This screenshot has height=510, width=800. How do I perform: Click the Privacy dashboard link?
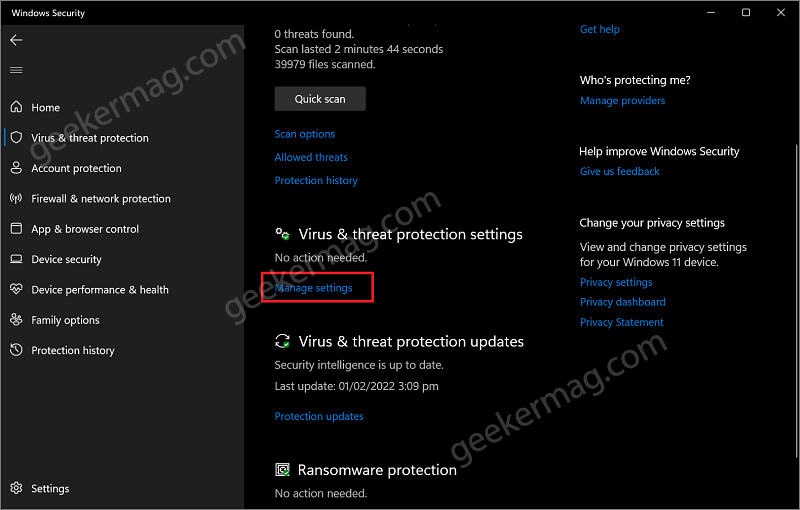click(622, 302)
